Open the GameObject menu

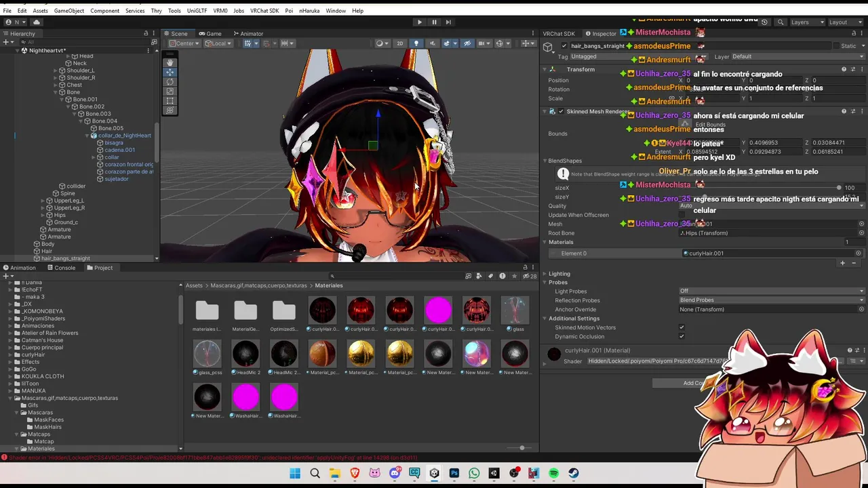pyautogui.click(x=69, y=11)
